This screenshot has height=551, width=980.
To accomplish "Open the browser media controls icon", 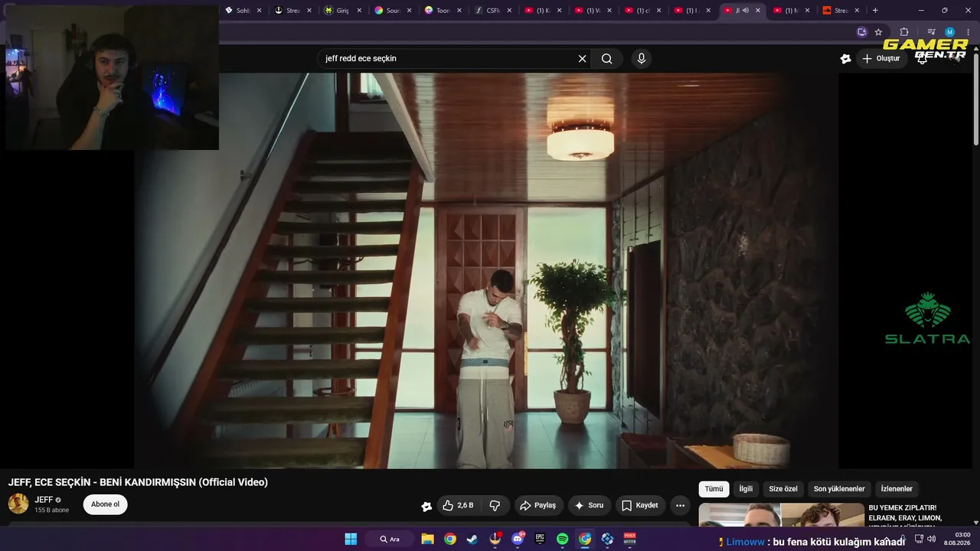I will [931, 32].
